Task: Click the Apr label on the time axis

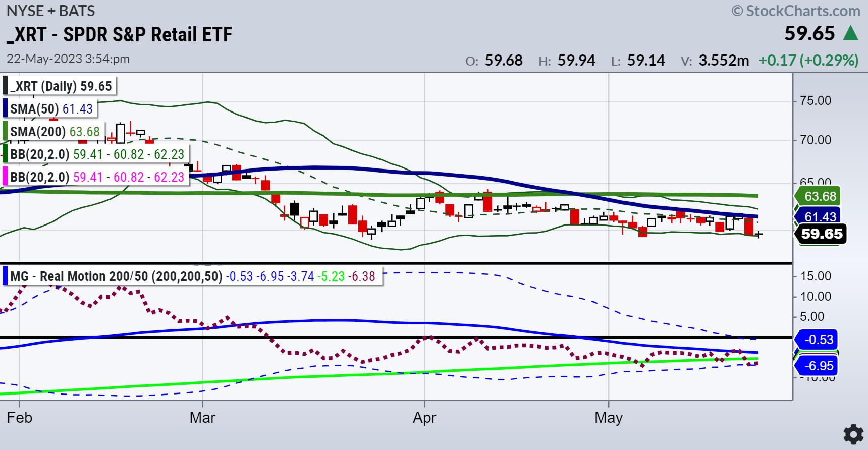Action: pyautogui.click(x=424, y=418)
